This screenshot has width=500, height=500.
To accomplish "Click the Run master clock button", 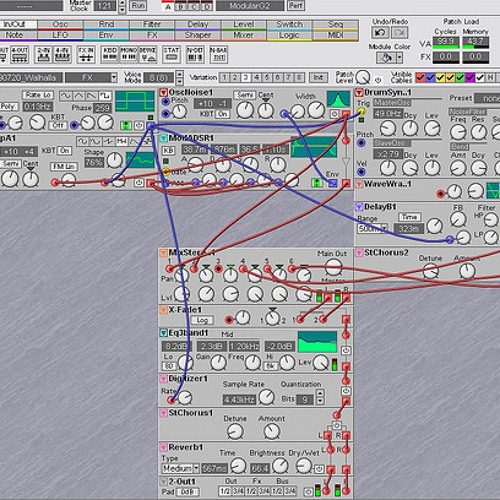I will tap(138, 6).
